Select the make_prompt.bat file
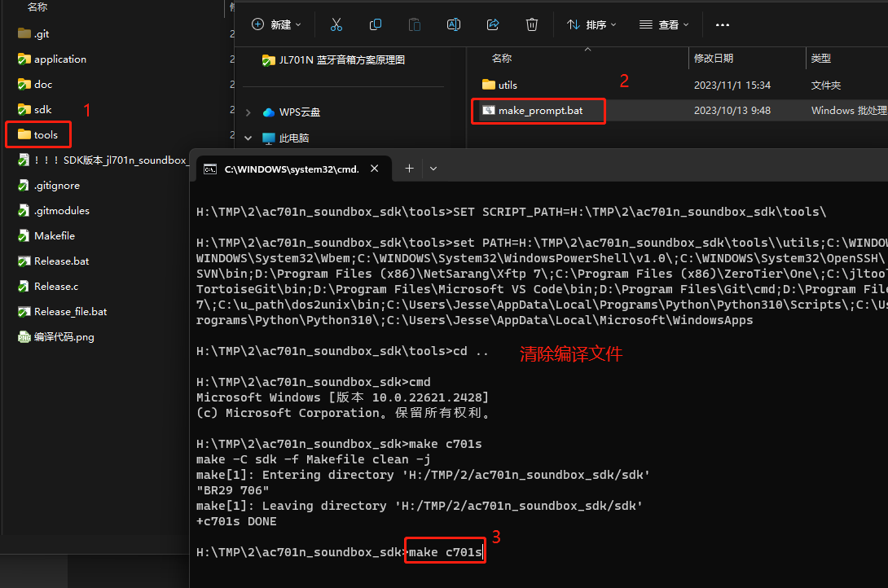Screen dimensions: 888x588 click(532, 111)
